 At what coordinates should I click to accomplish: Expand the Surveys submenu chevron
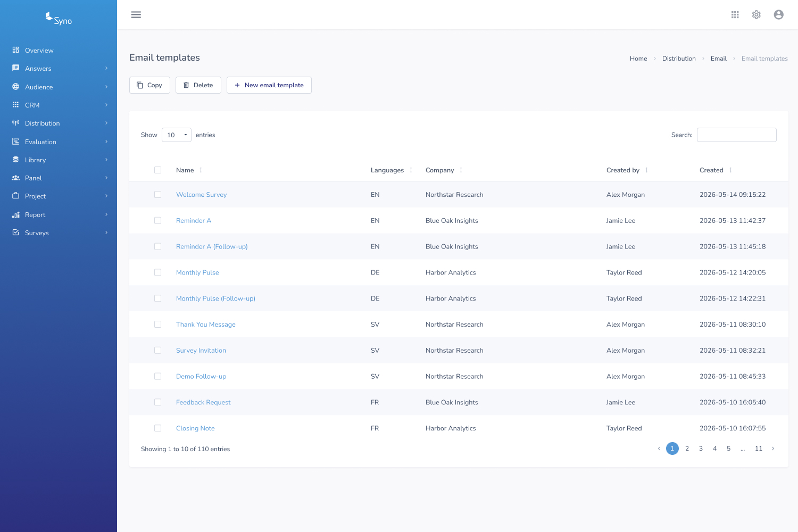[106, 232]
